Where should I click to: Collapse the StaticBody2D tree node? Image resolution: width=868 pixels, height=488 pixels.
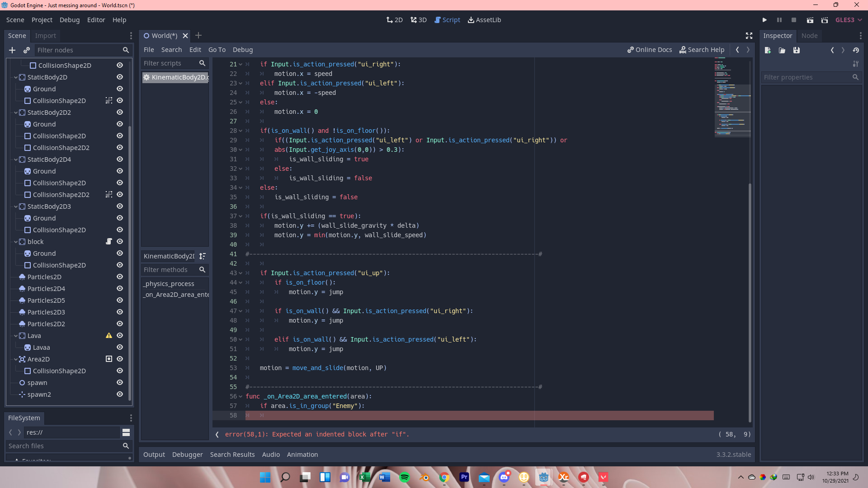[16, 77]
